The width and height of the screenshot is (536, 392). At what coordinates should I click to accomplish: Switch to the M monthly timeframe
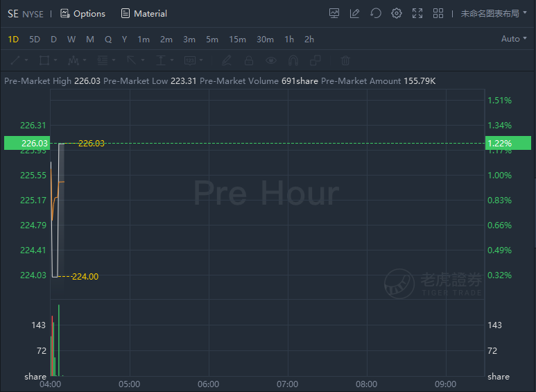(x=90, y=40)
